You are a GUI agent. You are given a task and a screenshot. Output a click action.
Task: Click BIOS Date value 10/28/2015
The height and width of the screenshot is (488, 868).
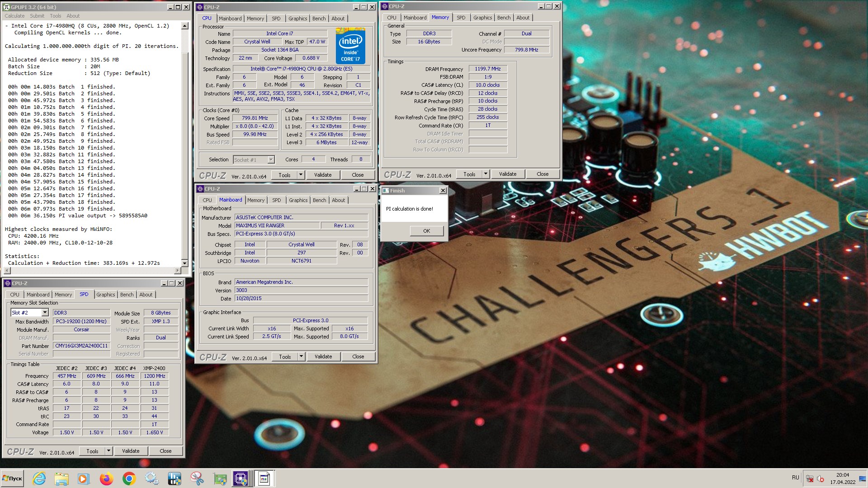pos(301,299)
